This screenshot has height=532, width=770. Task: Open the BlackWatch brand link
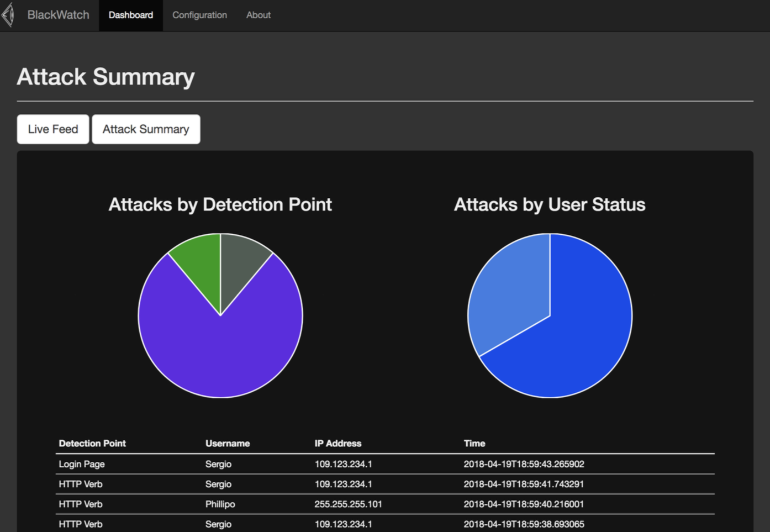coord(58,15)
